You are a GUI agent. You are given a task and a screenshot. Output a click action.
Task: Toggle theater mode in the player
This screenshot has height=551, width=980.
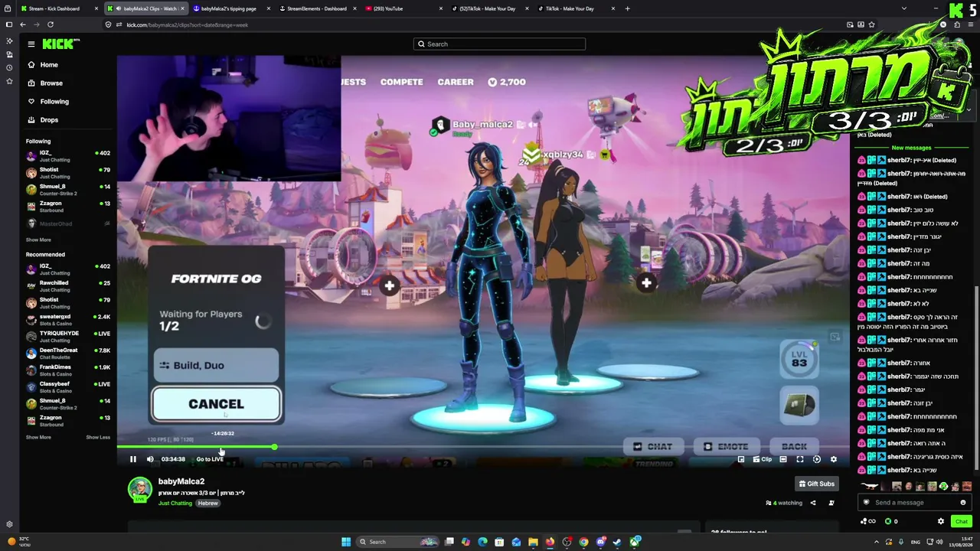[x=783, y=459]
